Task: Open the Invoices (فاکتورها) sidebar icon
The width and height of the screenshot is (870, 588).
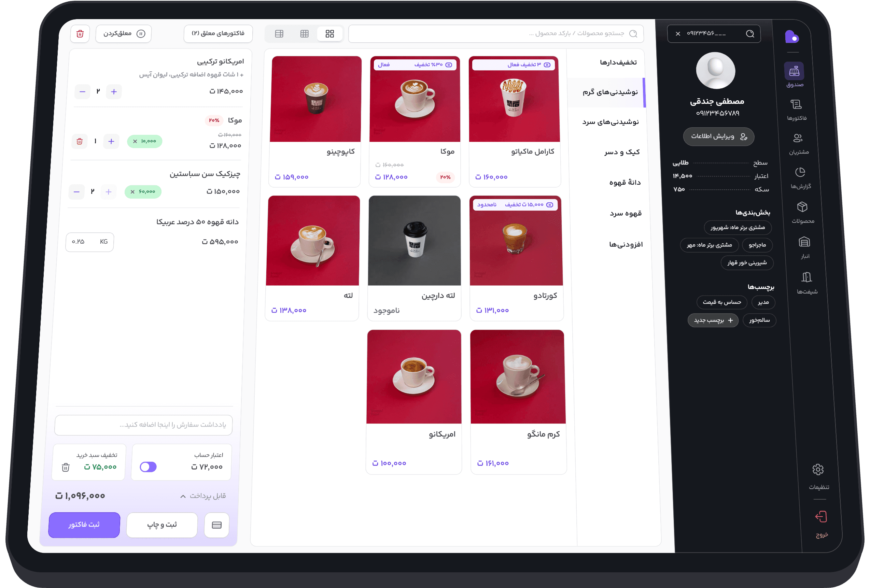Action: click(796, 105)
